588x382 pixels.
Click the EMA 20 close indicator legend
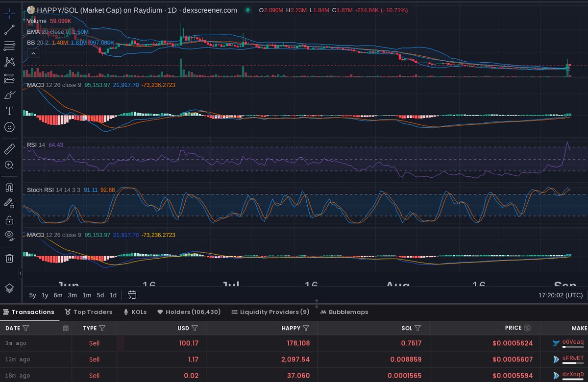tap(58, 32)
